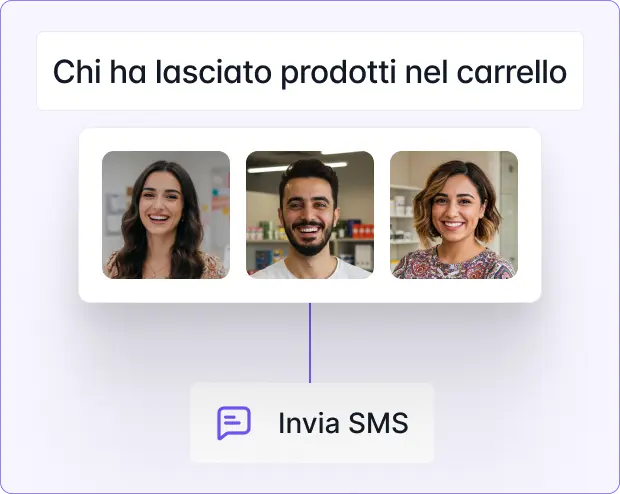Click the floral blouse in the rightmost photo

(x=454, y=264)
